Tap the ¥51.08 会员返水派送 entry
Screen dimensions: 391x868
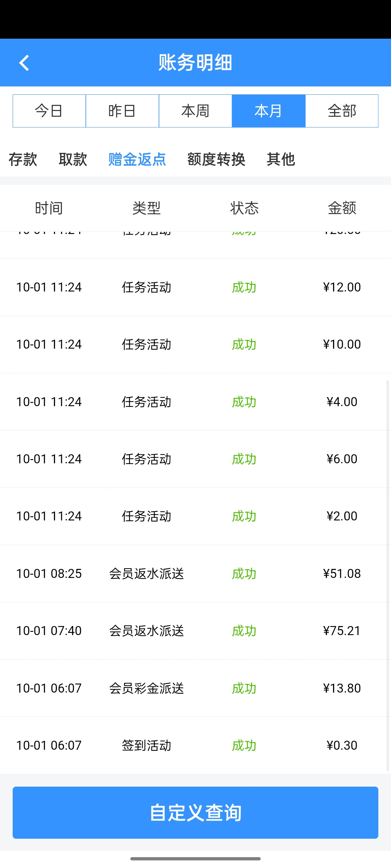(x=195, y=574)
